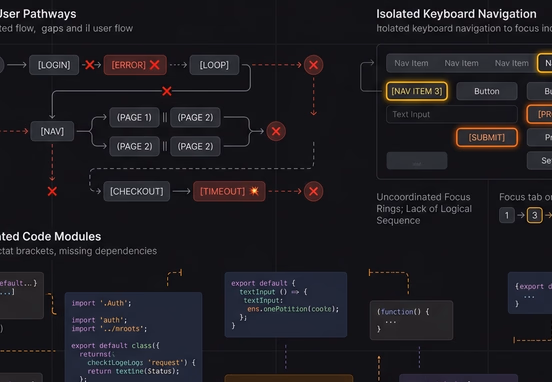Viewport: 552px width, 382px height.
Task: Select the [NAV] flow node
Action: [52, 131]
